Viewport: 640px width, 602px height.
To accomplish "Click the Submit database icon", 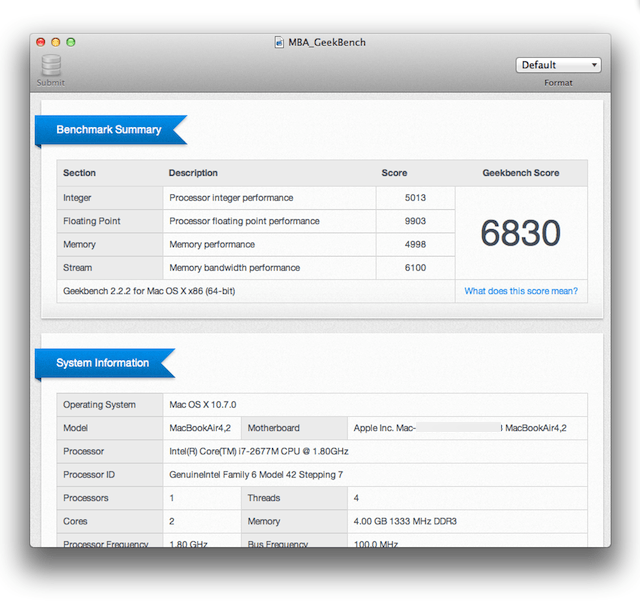I will point(50,66).
